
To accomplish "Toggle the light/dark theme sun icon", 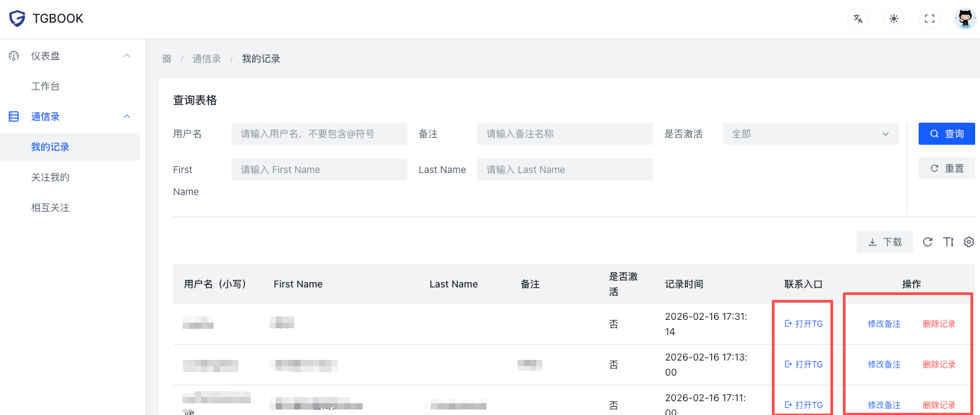I will pyautogui.click(x=894, y=19).
